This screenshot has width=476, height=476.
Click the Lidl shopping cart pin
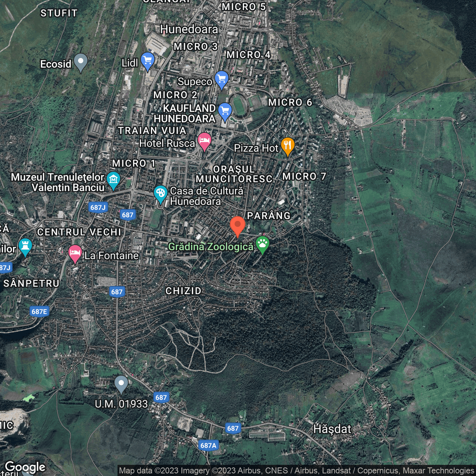148,61
